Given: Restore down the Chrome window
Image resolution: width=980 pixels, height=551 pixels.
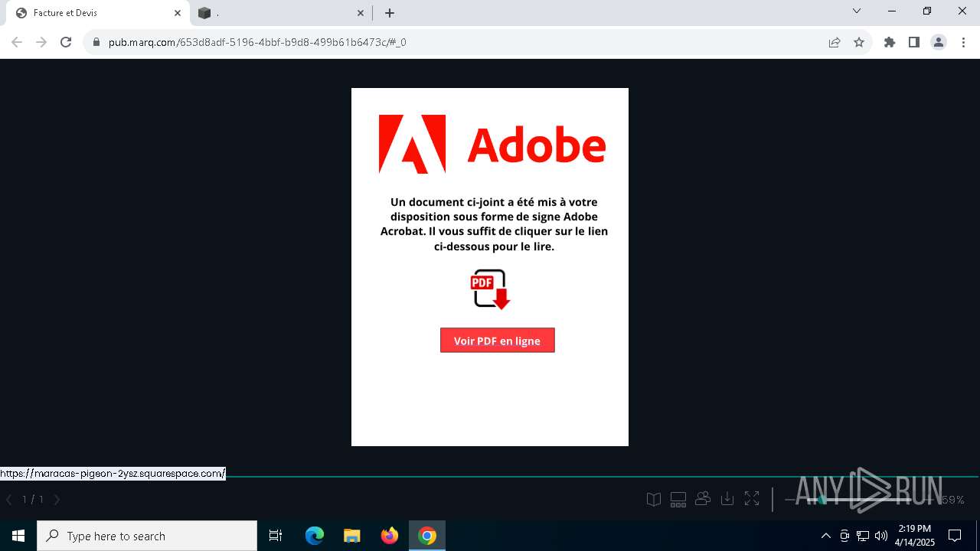Looking at the screenshot, I should pos(927,11).
